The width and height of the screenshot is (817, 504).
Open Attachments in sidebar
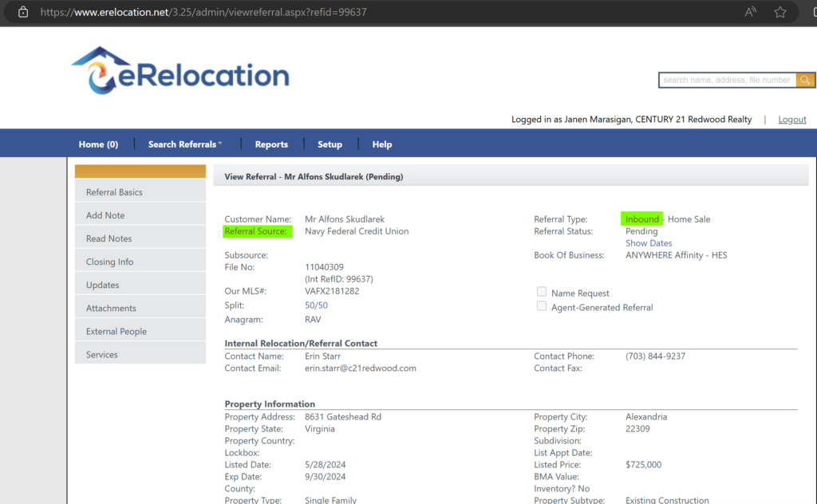140,309
